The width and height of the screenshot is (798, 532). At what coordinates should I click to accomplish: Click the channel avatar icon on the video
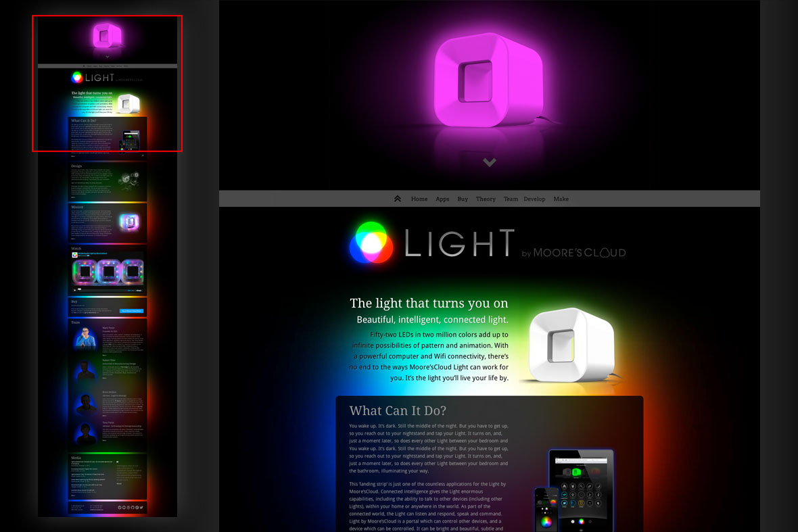click(75, 255)
